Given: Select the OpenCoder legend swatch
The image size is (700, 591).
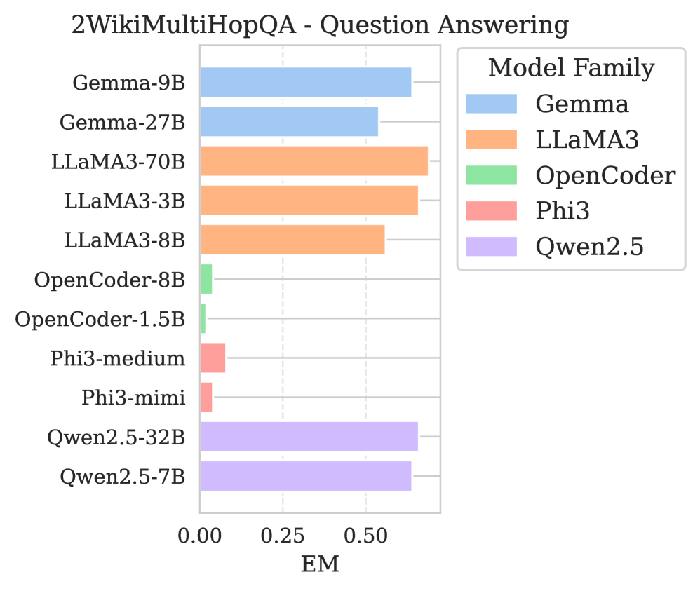Looking at the screenshot, I should tap(491, 175).
